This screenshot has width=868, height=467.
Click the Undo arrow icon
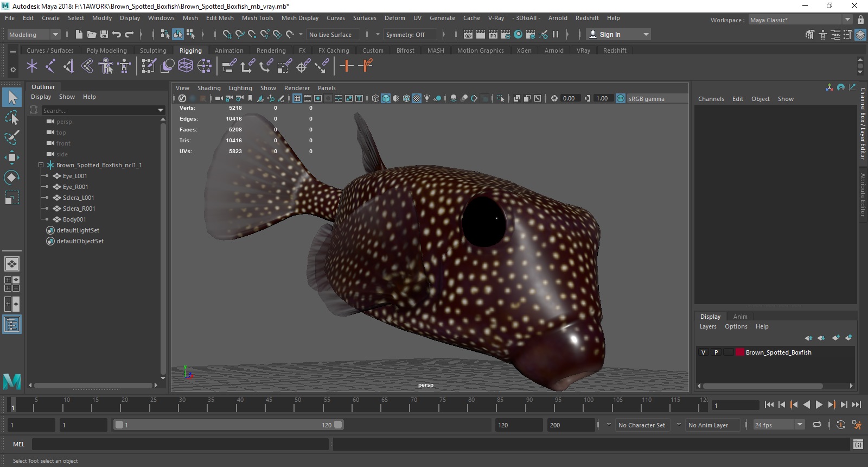[116, 34]
